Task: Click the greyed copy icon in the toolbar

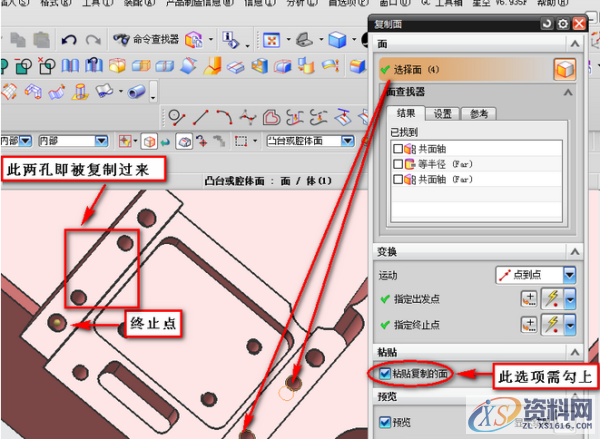Action: click(18, 40)
